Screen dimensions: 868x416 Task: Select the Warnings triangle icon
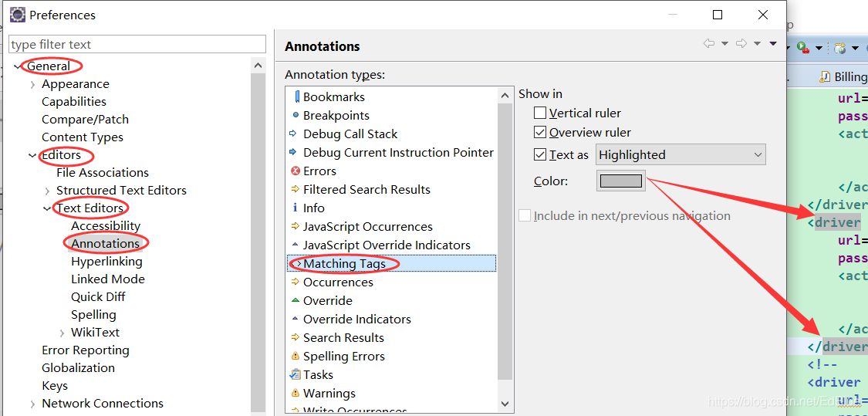click(x=295, y=394)
